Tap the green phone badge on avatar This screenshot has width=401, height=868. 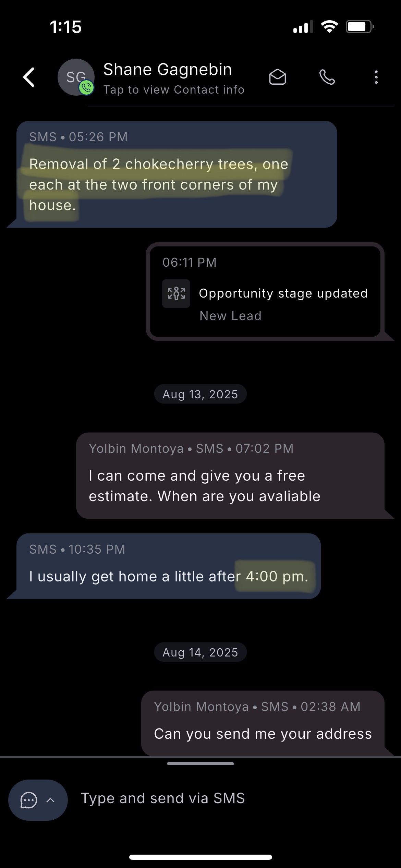coord(86,88)
